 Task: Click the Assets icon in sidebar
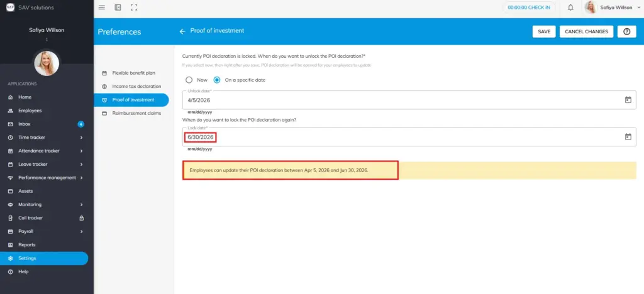[11, 191]
